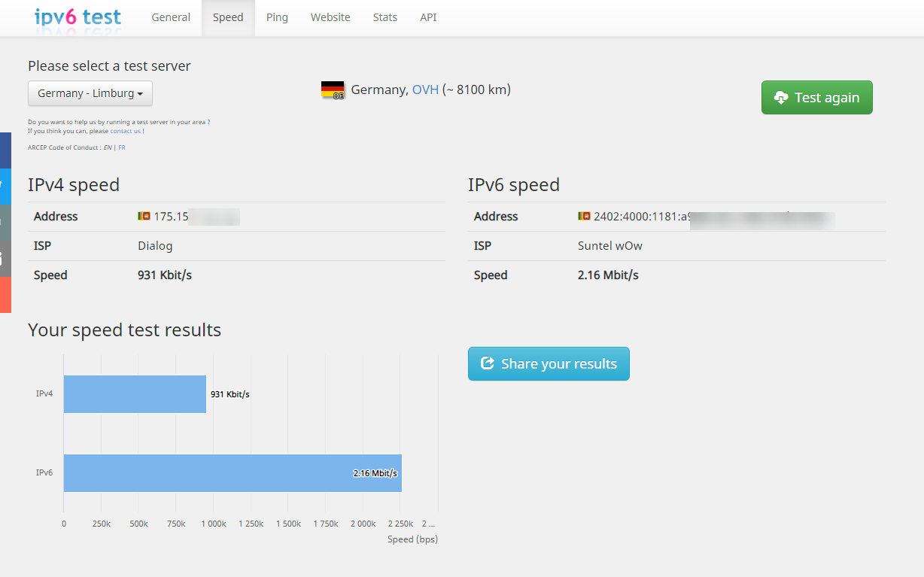Click the orange-red sidebar share button
The image size is (924, 577).
(5, 294)
